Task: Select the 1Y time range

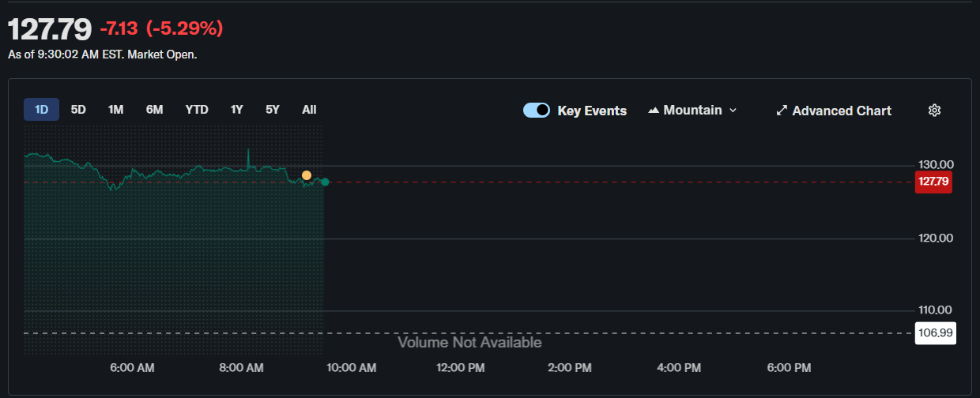Action: coord(236,110)
